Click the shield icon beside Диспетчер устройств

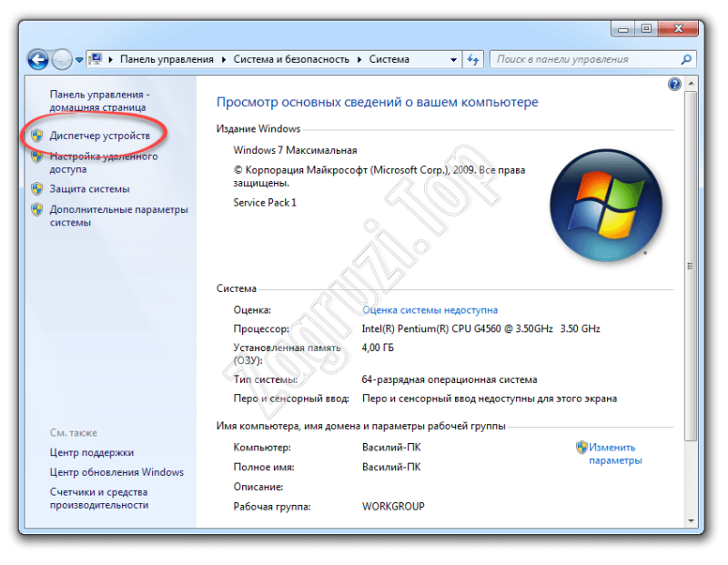coord(37,136)
